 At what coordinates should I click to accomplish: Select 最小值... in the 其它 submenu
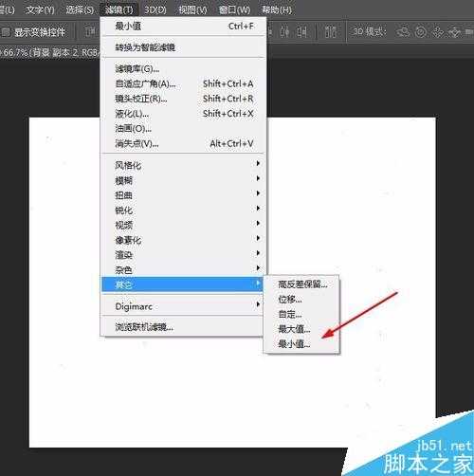click(x=301, y=343)
